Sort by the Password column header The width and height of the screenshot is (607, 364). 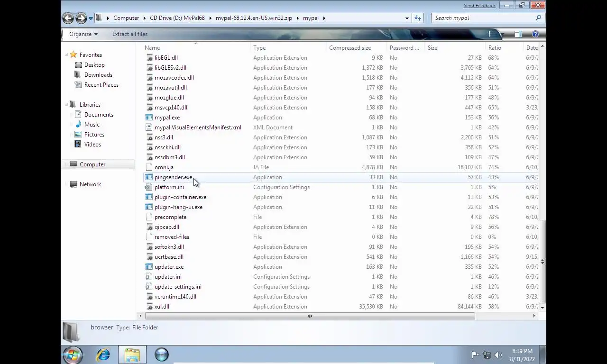[x=405, y=48]
